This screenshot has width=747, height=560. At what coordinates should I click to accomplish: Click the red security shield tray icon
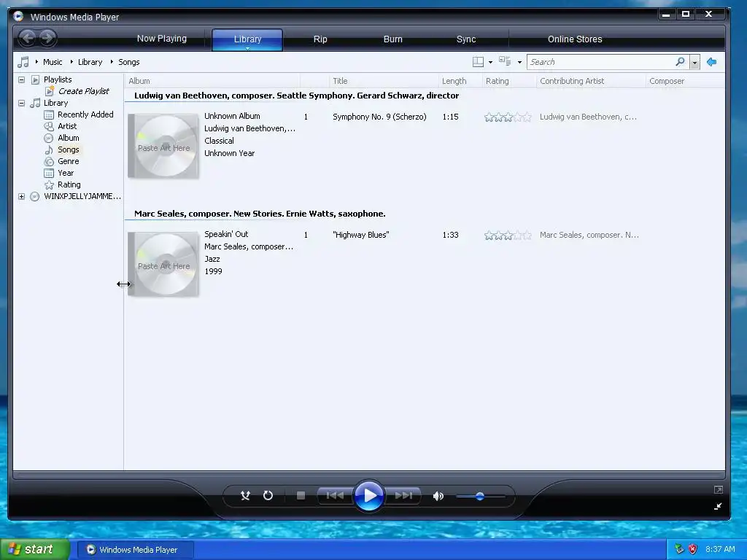[692, 549]
